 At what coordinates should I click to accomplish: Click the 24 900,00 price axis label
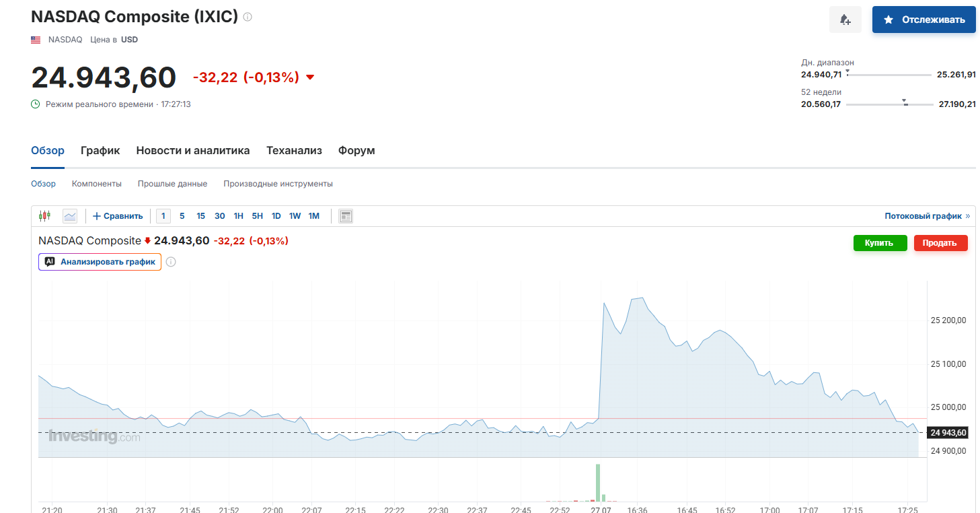tap(948, 451)
